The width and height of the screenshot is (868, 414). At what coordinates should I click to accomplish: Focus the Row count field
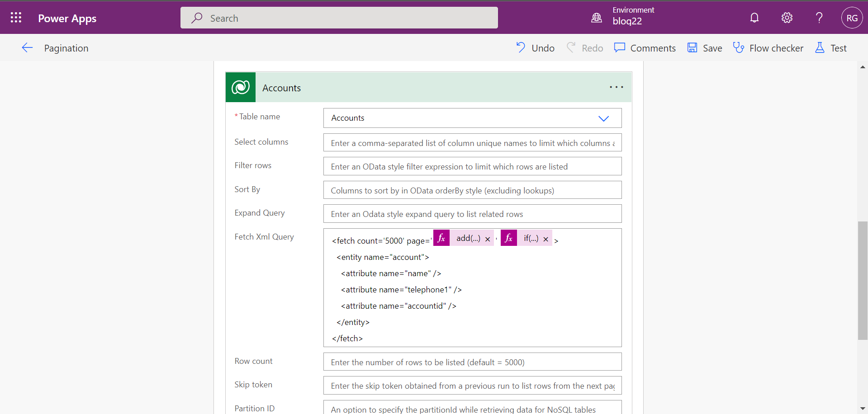(x=472, y=362)
